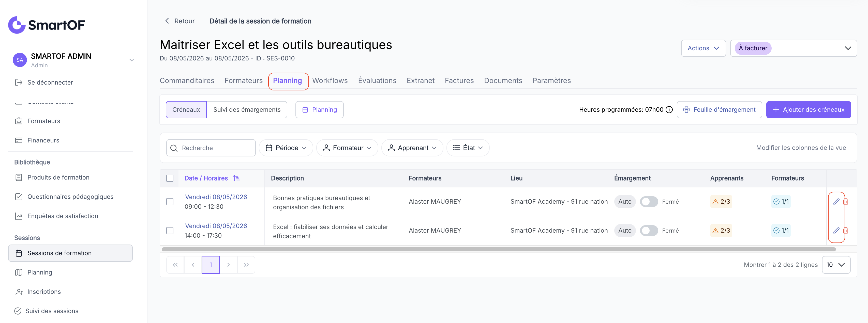Image resolution: width=868 pixels, height=323 pixels.
Task: Click the 1/1 trainers check badge for 09:00 slot
Action: (781, 202)
